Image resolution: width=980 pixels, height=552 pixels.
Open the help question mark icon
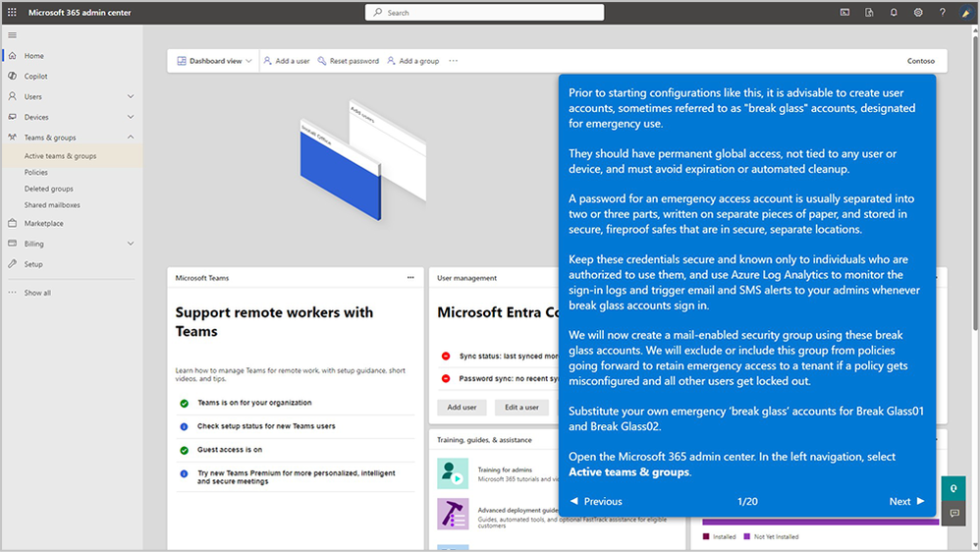pos(943,12)
